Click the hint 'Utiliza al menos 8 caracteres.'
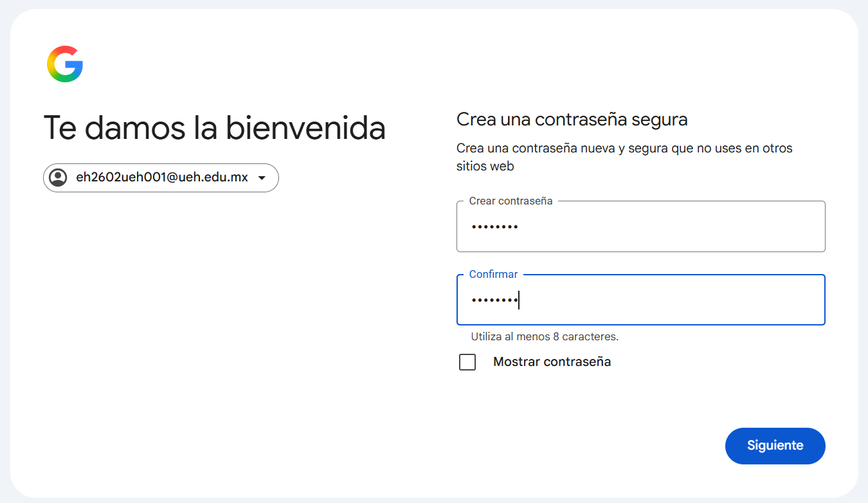 pyautogui.click(x=545, y=336)
